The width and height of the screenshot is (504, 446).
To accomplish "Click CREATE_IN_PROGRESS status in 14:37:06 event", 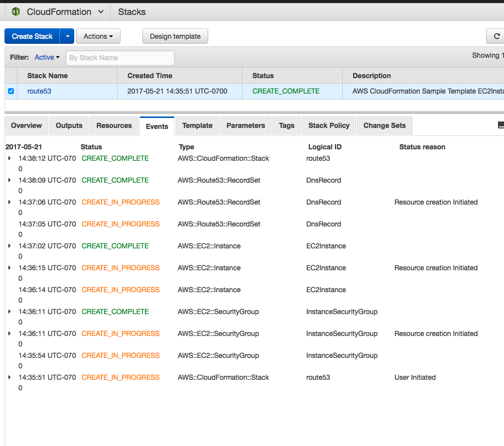I will pos(121,202).
